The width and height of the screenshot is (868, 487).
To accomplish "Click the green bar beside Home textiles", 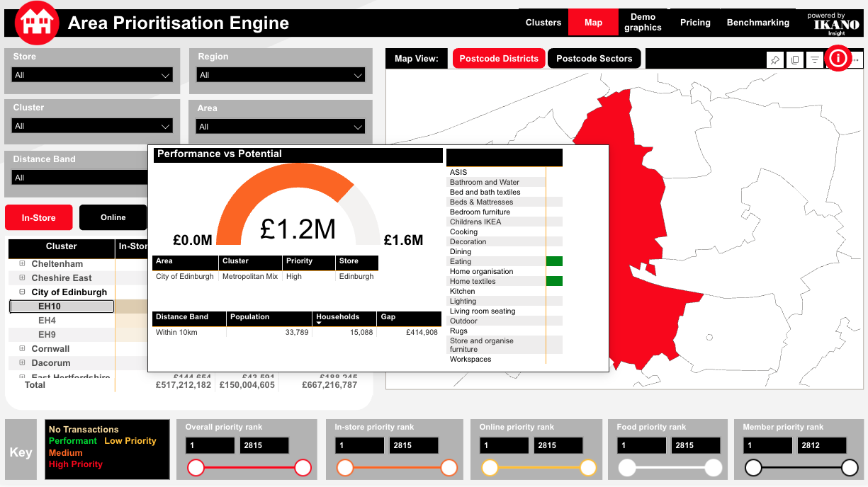I will tap(554, 281).
